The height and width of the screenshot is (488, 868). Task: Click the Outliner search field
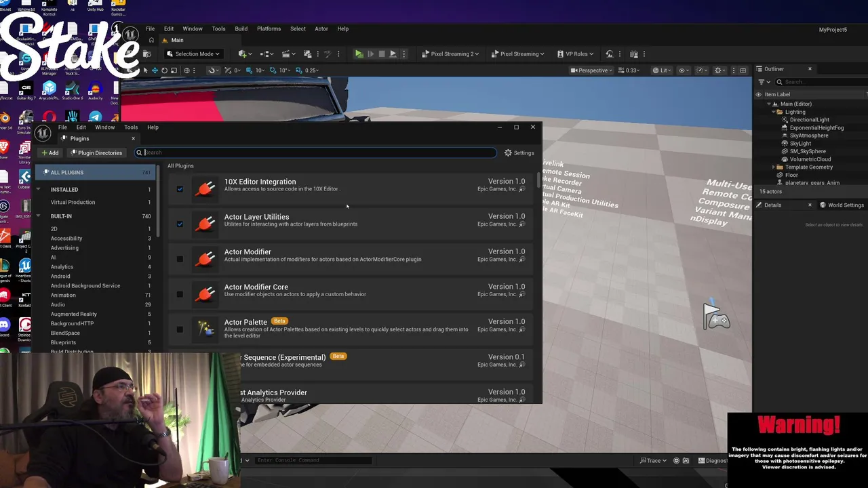tap(821, 82)
